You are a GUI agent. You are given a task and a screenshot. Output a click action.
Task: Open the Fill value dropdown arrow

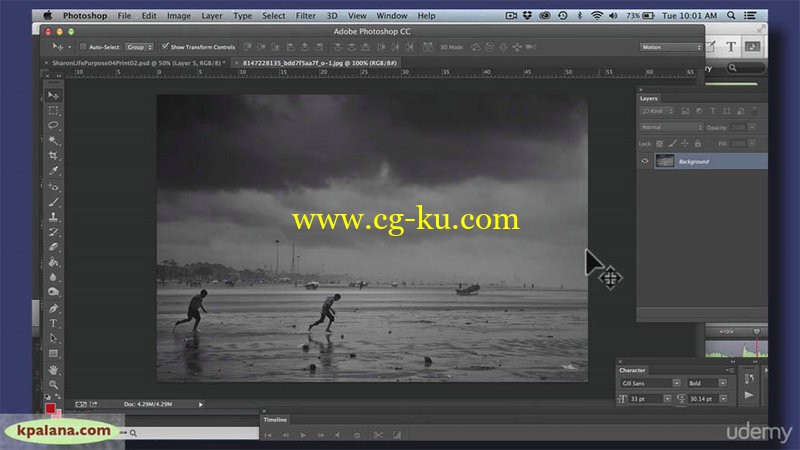(752, 144)
